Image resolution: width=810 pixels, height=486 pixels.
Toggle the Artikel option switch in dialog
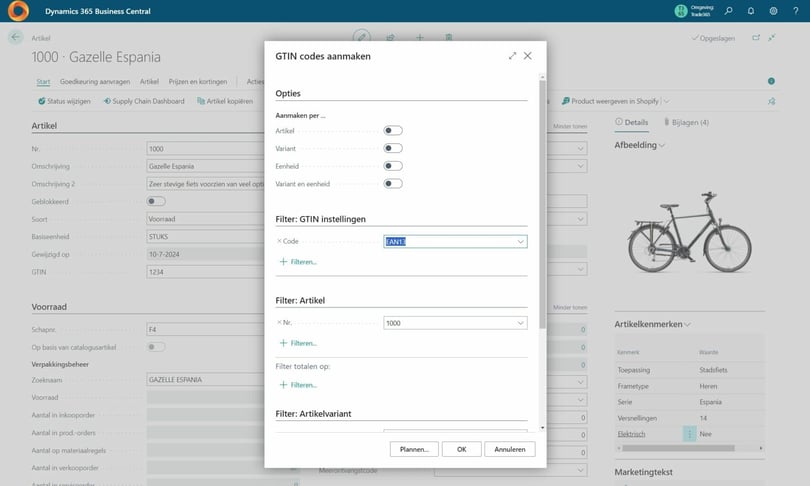pyautogui.click(x=393, y=131)
